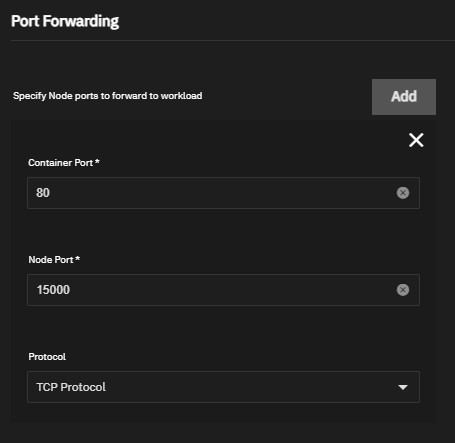Image resolution: width=455 pixels, height=443 pixels.
Task: Place cursor on the value 80
Action: click(x=43, y=193)
